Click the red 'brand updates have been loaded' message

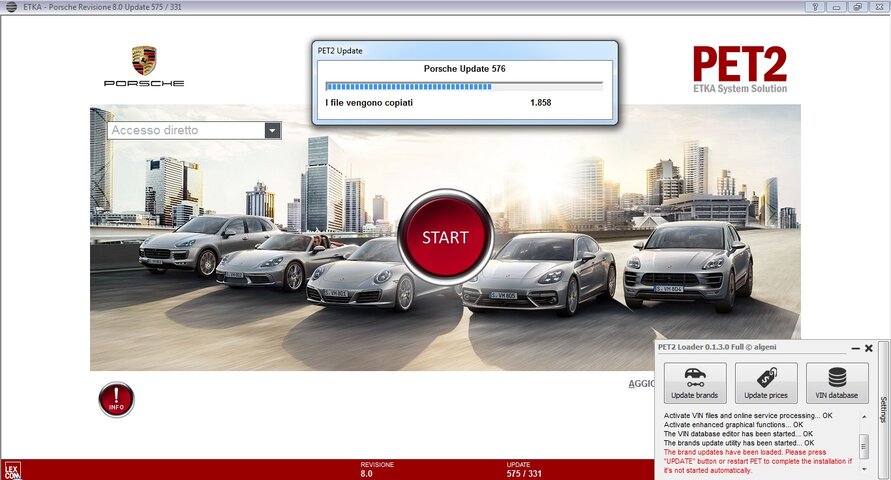(757, 461)
